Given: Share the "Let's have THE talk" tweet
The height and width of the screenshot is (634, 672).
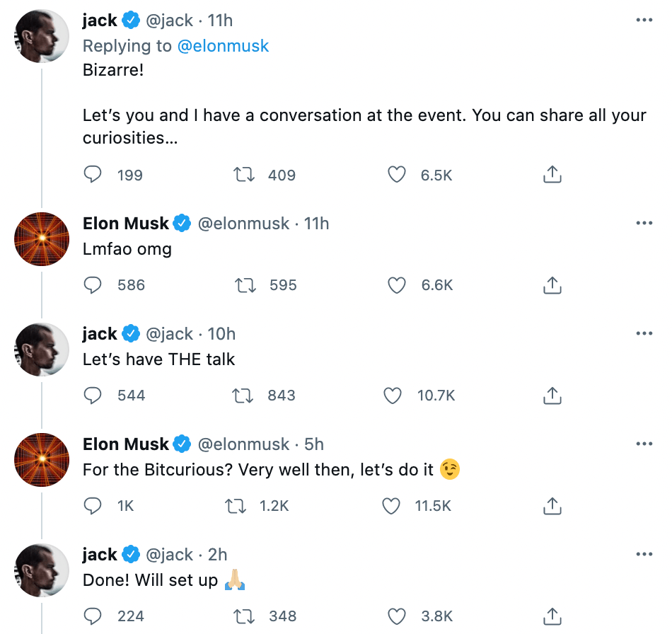Looking at the screenshot, I should coord(552,396).
